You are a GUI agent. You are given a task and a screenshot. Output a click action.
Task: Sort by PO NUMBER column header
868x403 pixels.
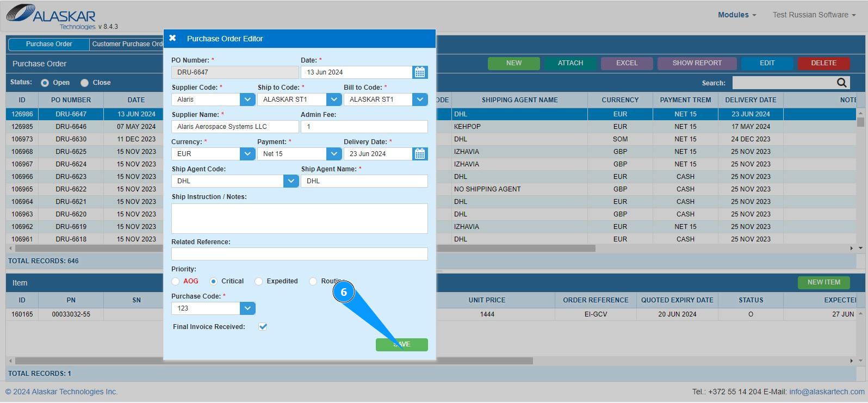click(71, 100)
